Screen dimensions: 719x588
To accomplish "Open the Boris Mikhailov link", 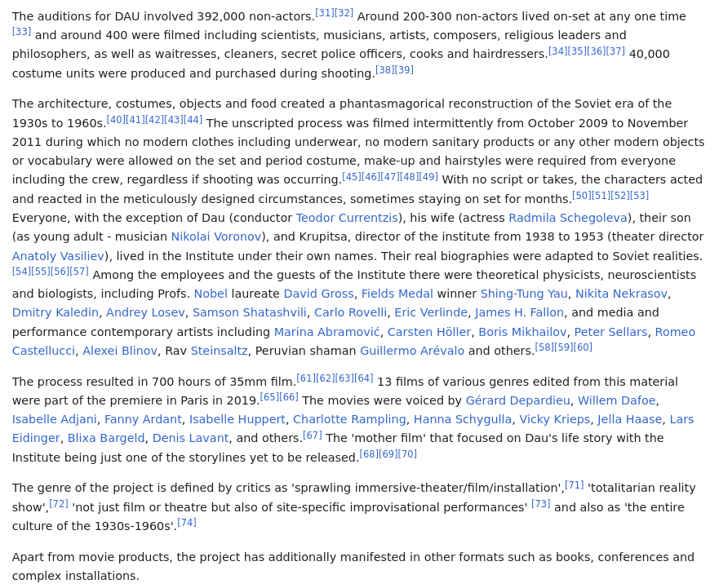I will pos(523,332).
